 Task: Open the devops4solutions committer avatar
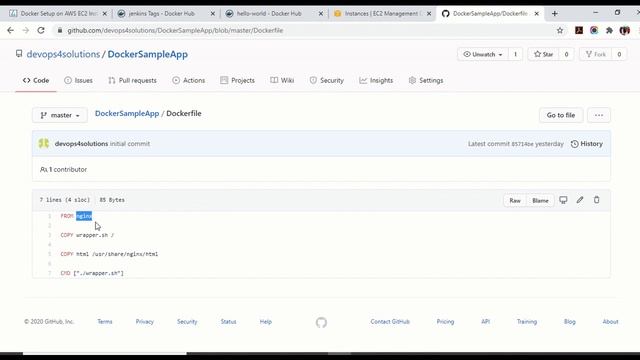tap(44, 144)
